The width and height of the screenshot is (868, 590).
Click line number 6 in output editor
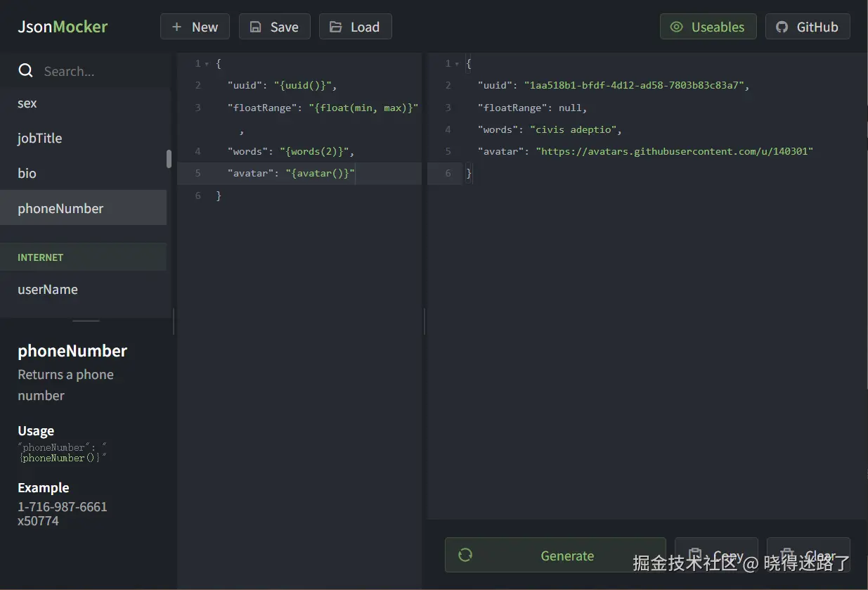click(x=448, y=173)
